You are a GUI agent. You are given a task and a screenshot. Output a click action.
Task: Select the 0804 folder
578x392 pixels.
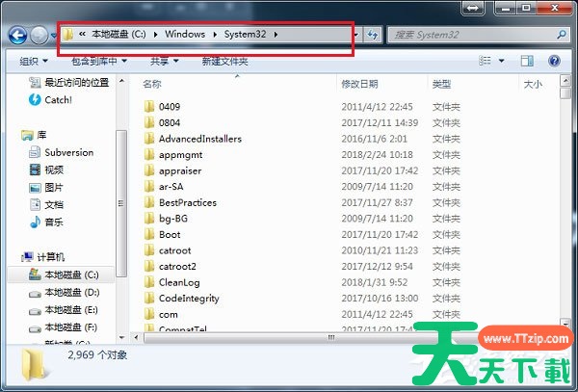click(x=162, y=122)
